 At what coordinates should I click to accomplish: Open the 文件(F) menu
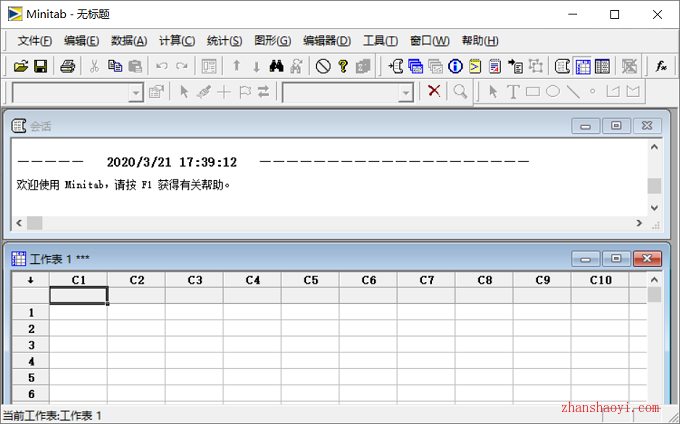click(x=35, y=41)
